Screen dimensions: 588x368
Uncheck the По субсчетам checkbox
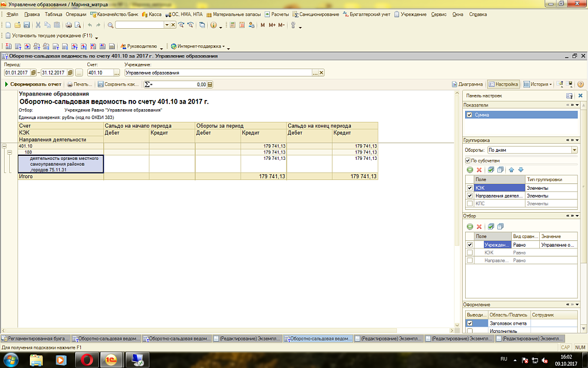pos(467,160)
